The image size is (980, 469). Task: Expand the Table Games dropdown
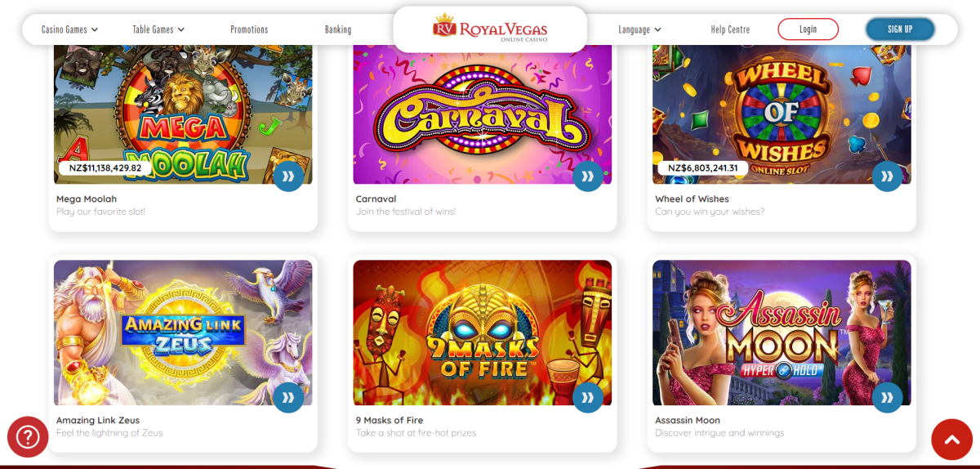[x=158, y=29]
